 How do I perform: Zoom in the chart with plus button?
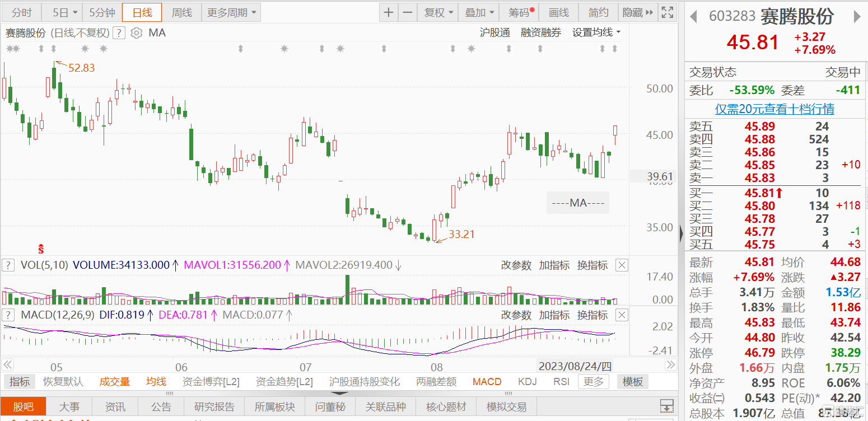coord(389,12)
